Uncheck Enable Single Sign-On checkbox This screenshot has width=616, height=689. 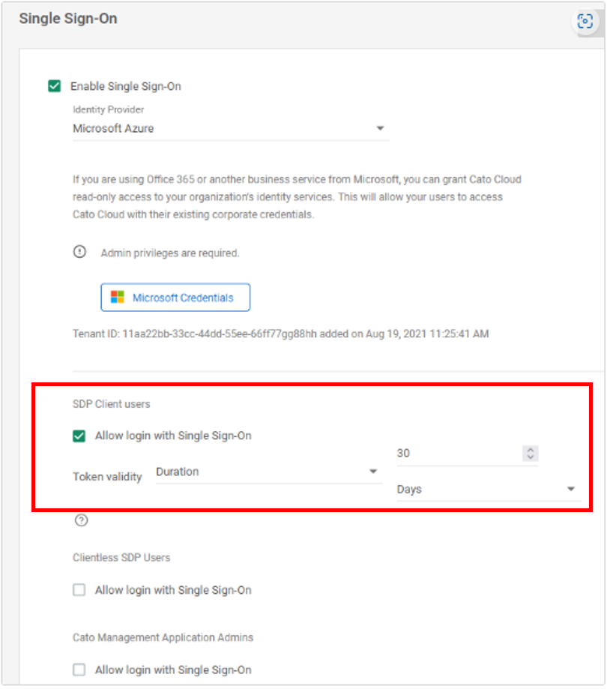click(55, 85)
